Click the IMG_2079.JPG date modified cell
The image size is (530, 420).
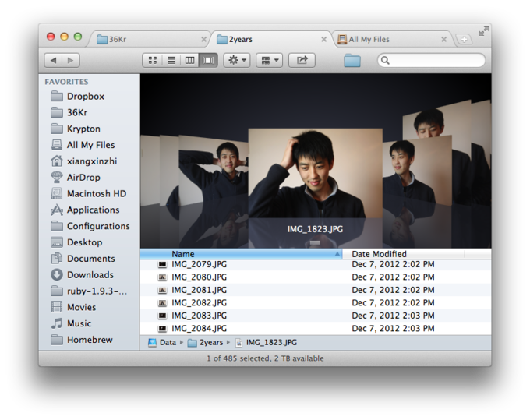tap(393, 264)
